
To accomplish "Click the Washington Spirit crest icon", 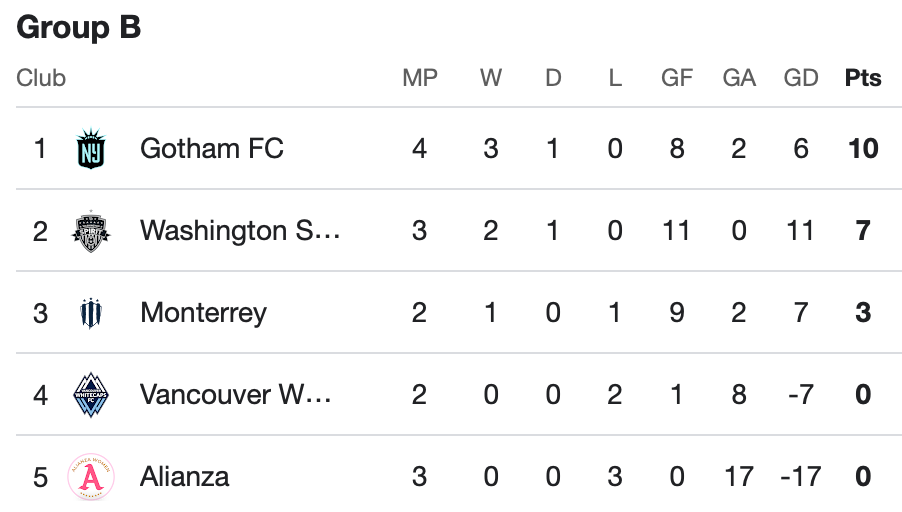I will click(91, 231).
